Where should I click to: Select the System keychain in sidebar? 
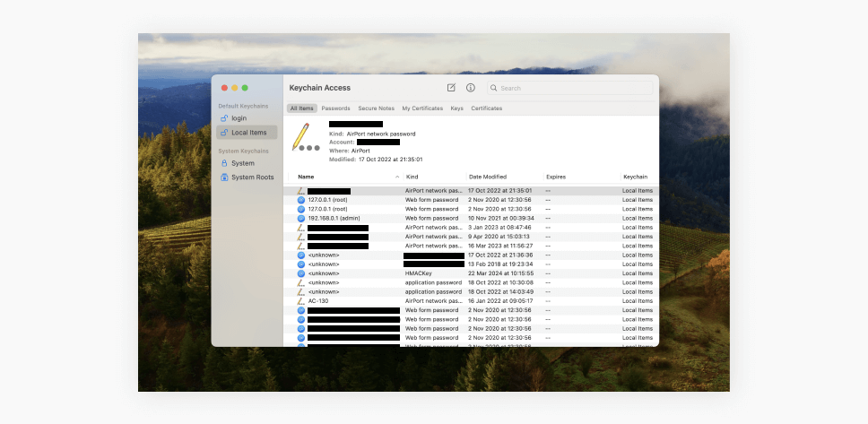click(247, 163)
